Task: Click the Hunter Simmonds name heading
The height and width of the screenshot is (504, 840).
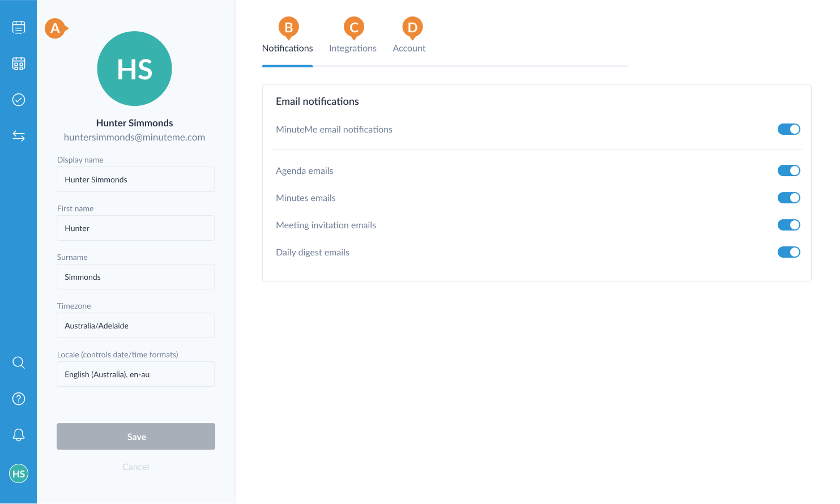Action: [x=135, y=123]
